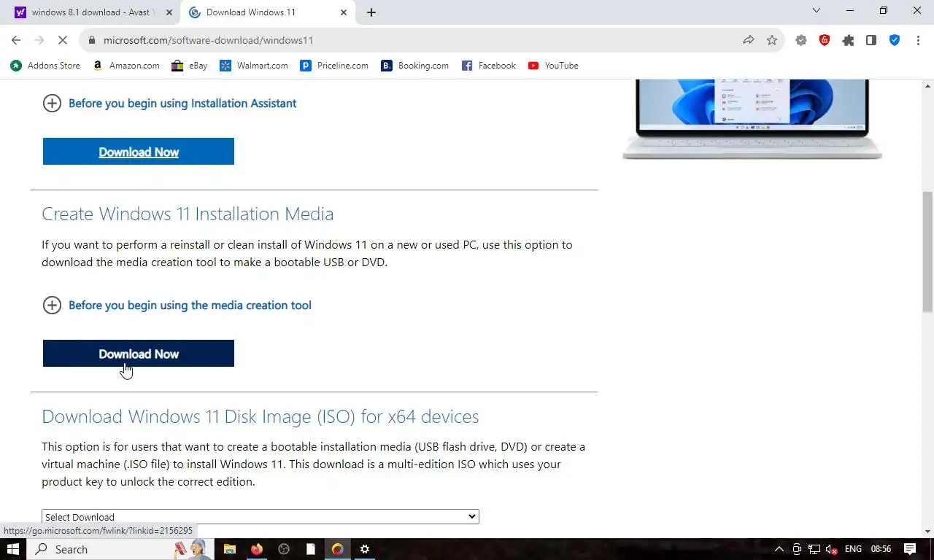Stop loading the page
Image resolution: width=934 pixels, height=560 pixels.
[x=63, y=40]
